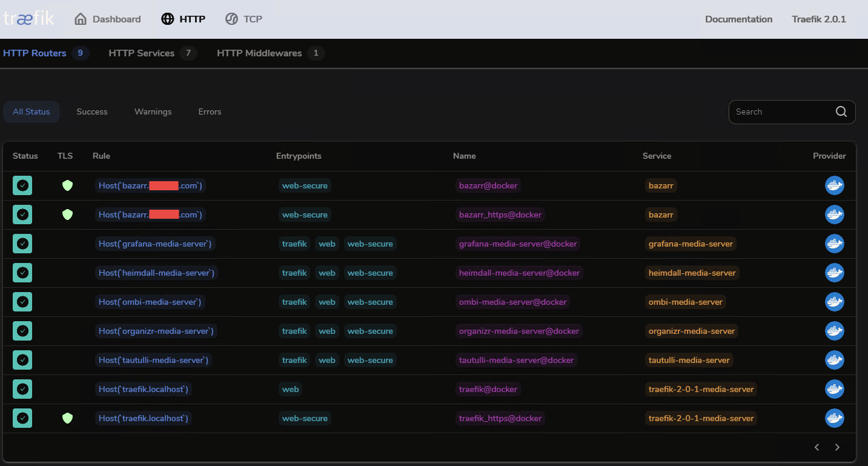
Task: Click Docker provider icon for traefik_https@docker
Action: tap(835, 418)
